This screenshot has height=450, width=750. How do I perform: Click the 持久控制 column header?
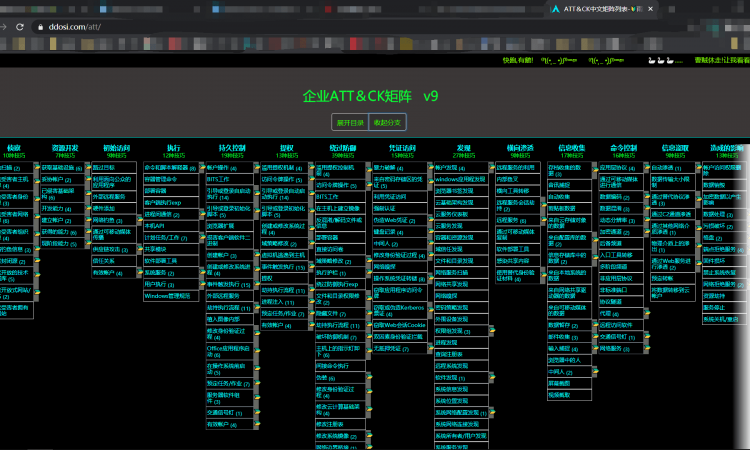tap(232, 148)
